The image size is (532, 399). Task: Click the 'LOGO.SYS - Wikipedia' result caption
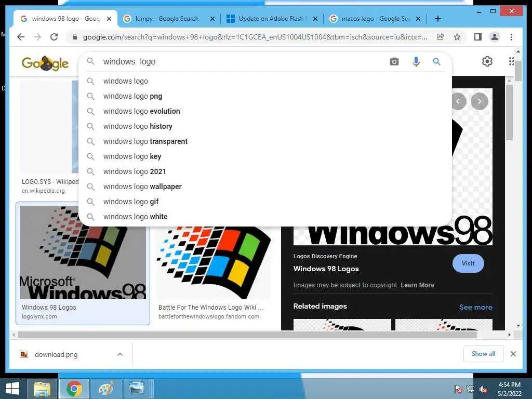(x=50, y=182)
